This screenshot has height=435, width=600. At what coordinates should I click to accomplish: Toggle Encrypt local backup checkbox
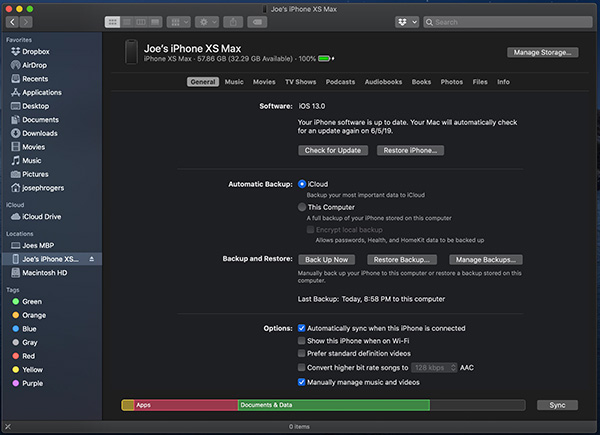pos(310,230)
